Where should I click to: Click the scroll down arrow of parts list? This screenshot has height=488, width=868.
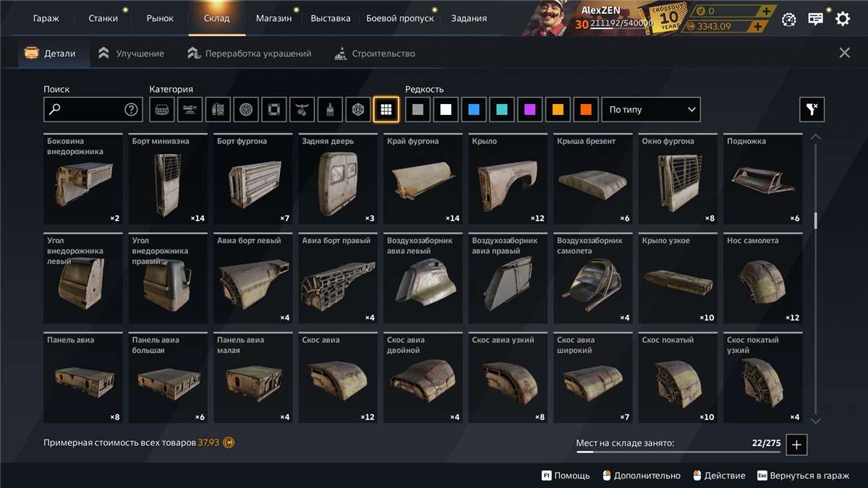(x=816, y=421)
